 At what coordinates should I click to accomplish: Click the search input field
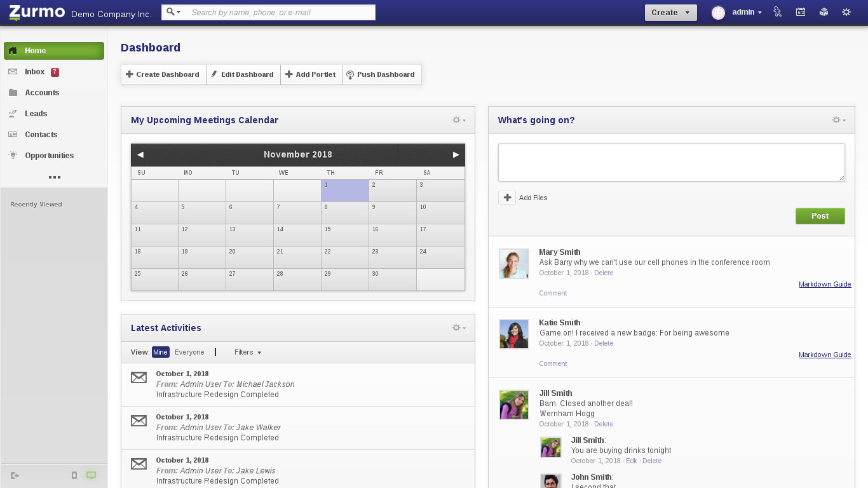pyautogui.click(x=280, y=13)
